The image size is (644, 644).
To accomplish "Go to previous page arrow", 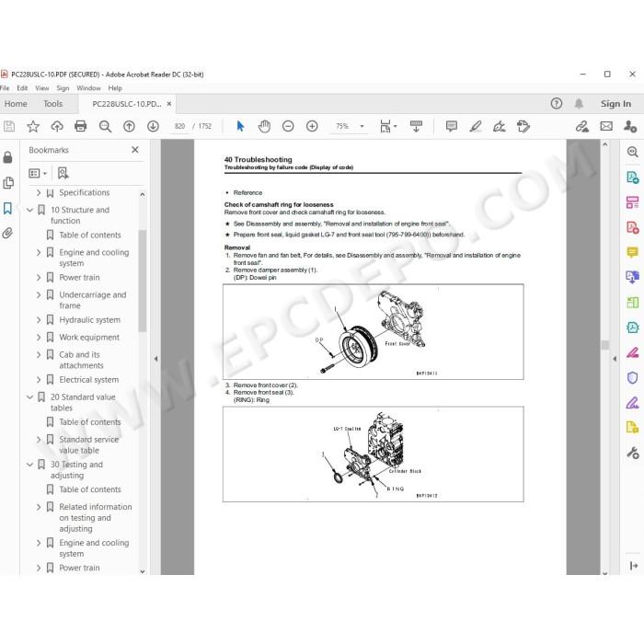I will [129, 126].
